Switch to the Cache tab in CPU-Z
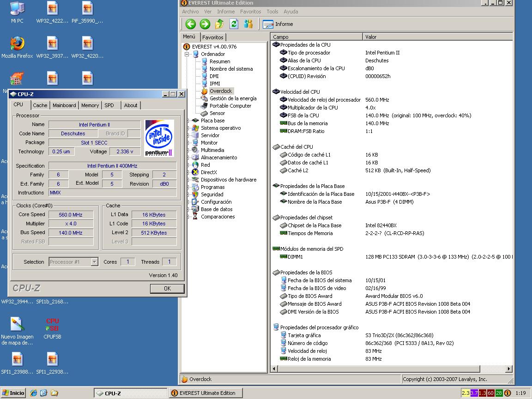The width and height of the screenshot is (532, 399). coord(40,105)
